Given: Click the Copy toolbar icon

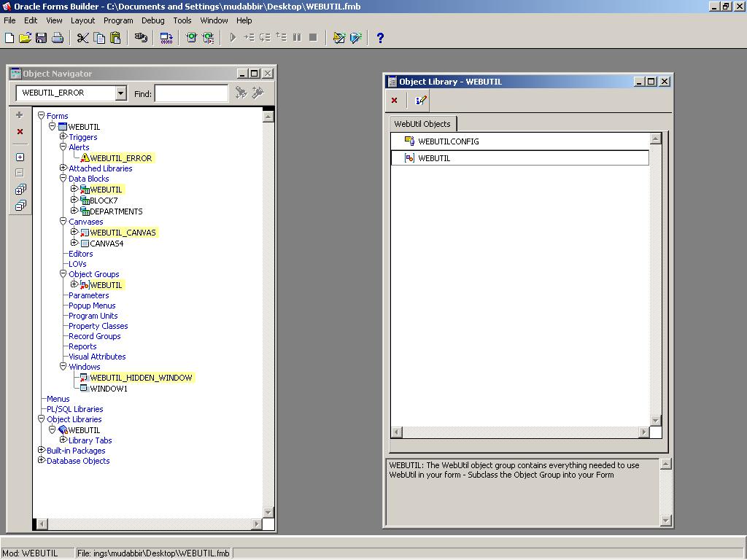Looking at the screenshot, I should [x=99, y=38].
